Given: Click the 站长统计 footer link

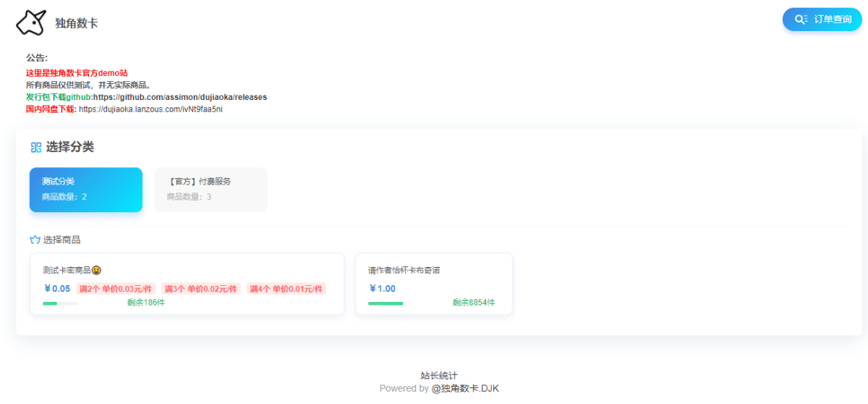Looking at the screenshot, I should pos(439,376).
